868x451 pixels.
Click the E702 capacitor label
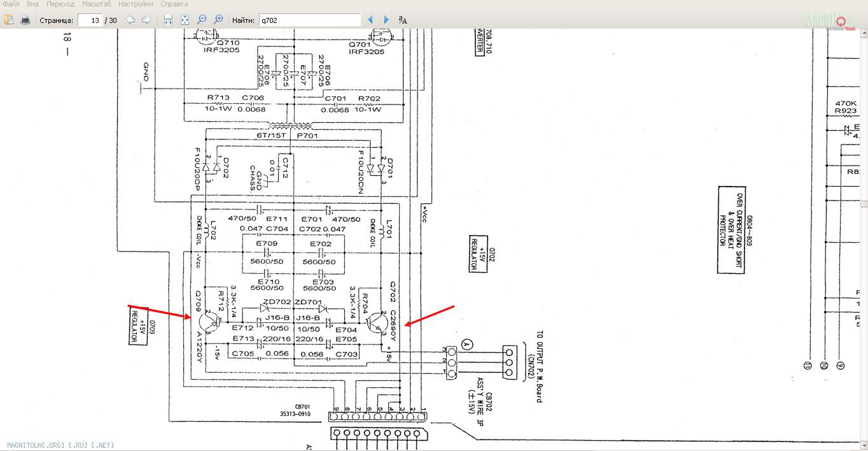click(x=321, y=243)
